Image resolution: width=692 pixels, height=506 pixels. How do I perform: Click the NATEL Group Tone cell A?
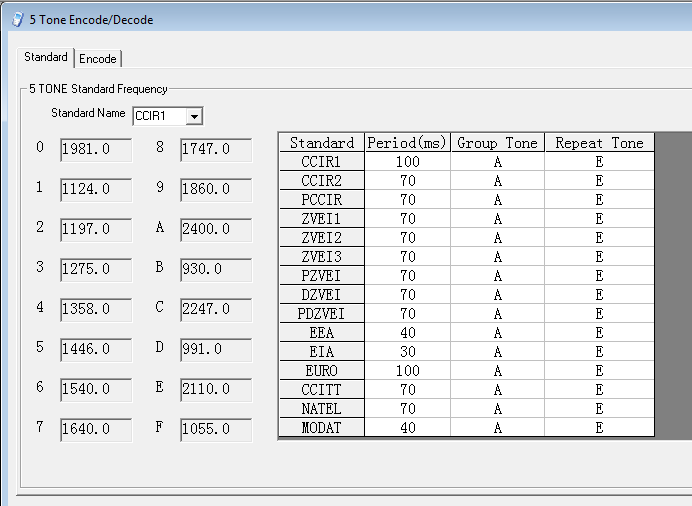(x=497, y=408)
